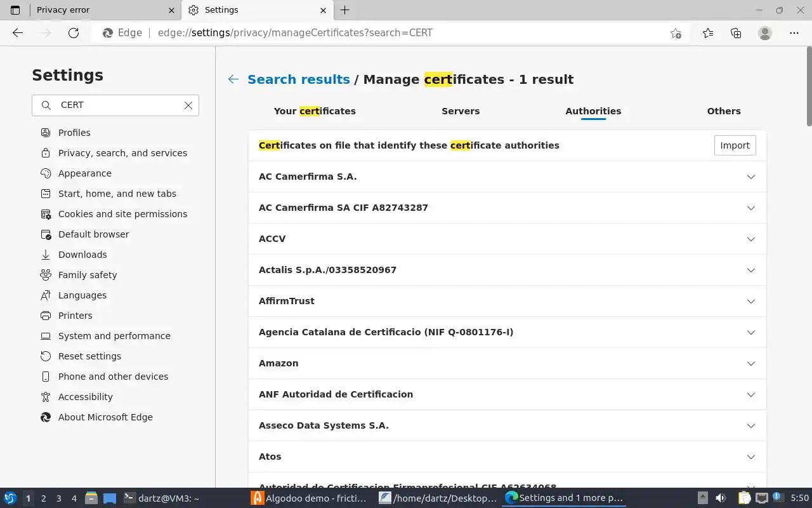This screenshot has width=812, height=508.
Task: Open Profiles settings in sidebar
Action: (x=74, y=133)
